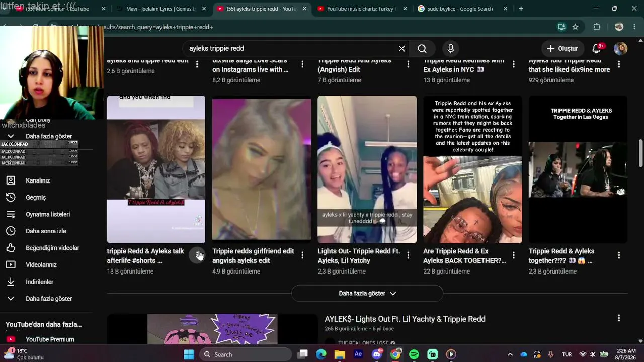The image size is (644, 362).
Task: Open Discord from the taskbar
Action: (x=377, y=354)
